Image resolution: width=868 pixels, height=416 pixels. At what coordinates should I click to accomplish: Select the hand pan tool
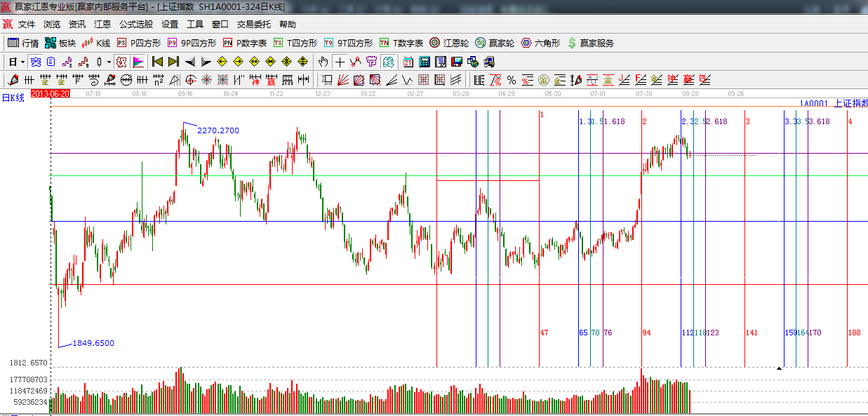[x=323, y=62]
